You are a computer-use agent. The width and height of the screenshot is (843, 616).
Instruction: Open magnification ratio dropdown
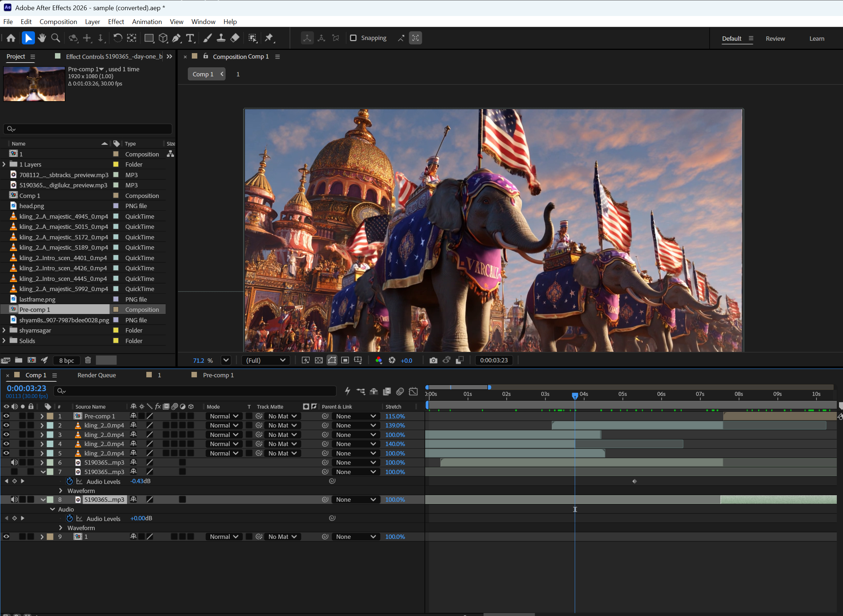pyautogui.click(x=226, y=361)
